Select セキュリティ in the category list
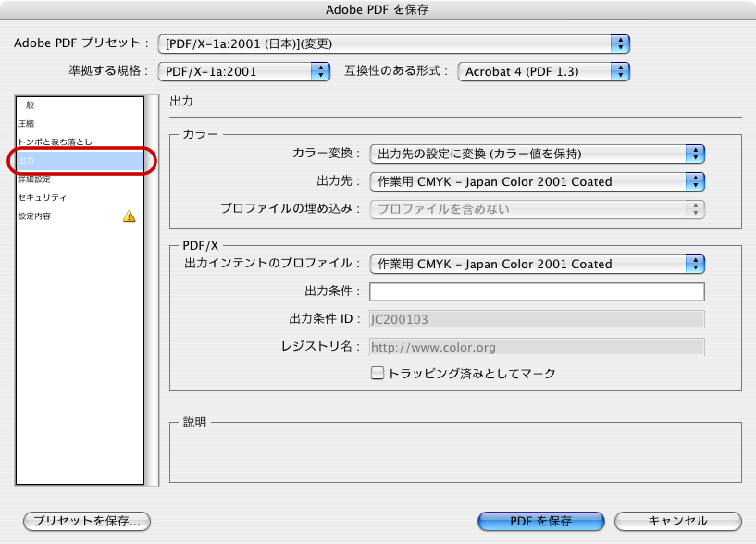Screen dimensions: 756x544 80,198
